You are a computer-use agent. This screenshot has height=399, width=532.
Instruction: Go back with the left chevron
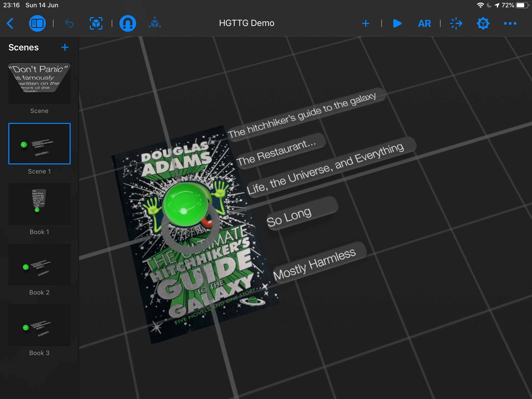point(10,23)
